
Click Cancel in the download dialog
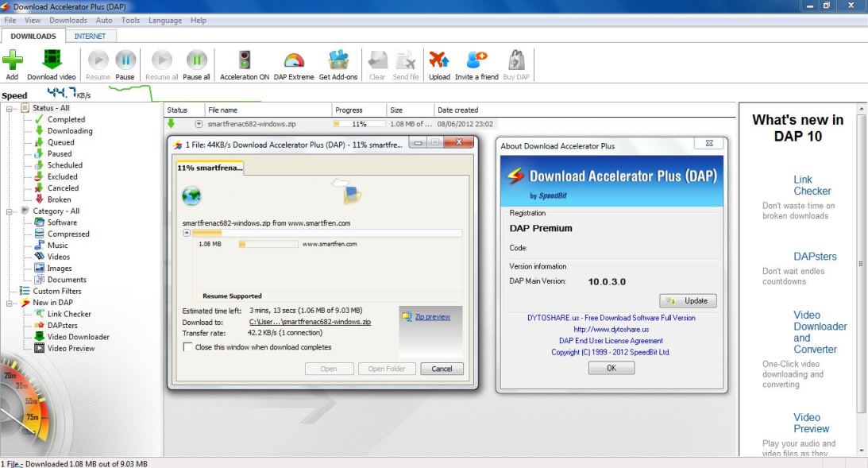442,369
